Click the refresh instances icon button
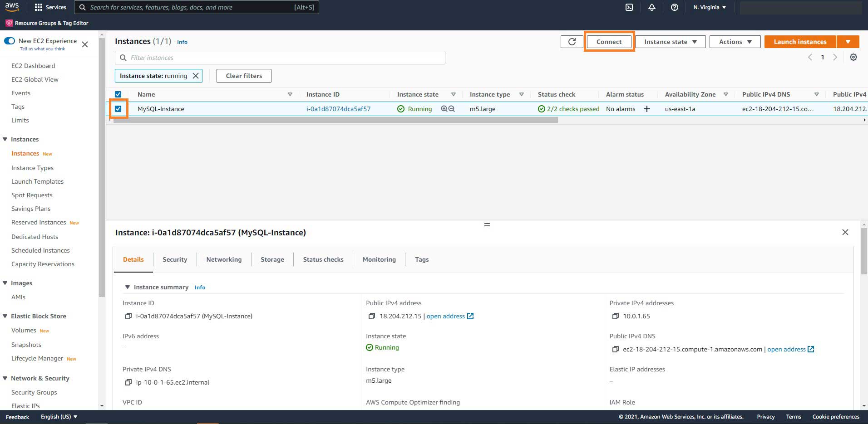Image resolution: width=868 pixels, height=424 pixels. pyautogui.click(x=572, y=42)
